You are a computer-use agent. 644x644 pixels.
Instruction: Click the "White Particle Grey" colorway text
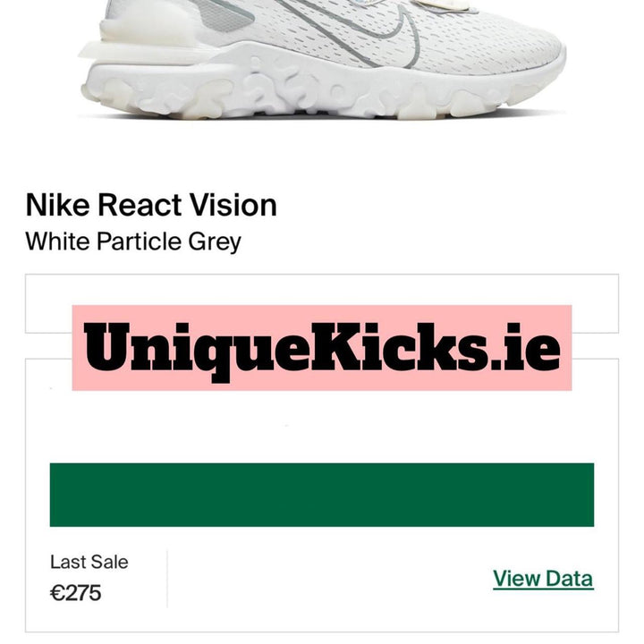click(x=133, y=241)
